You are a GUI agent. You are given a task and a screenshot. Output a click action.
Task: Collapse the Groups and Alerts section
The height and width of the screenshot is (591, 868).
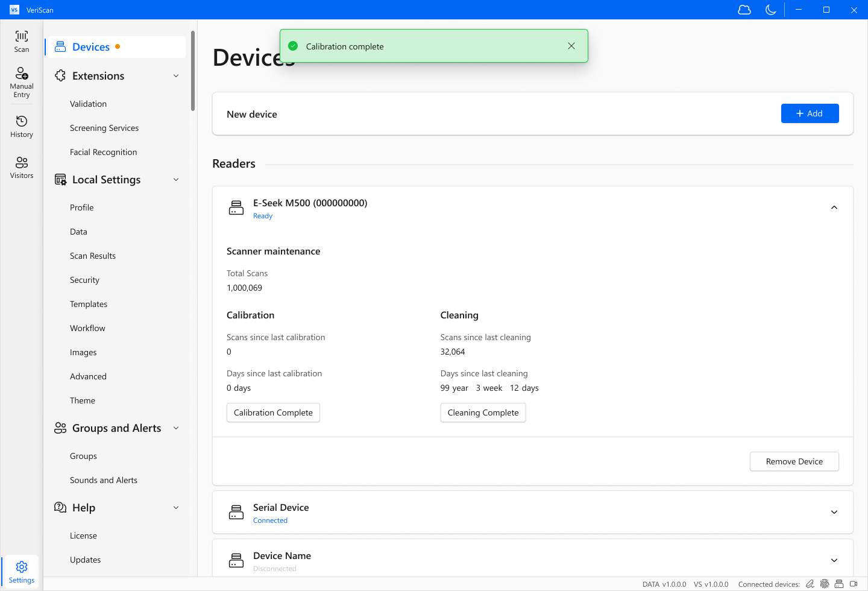click(176, 428)
